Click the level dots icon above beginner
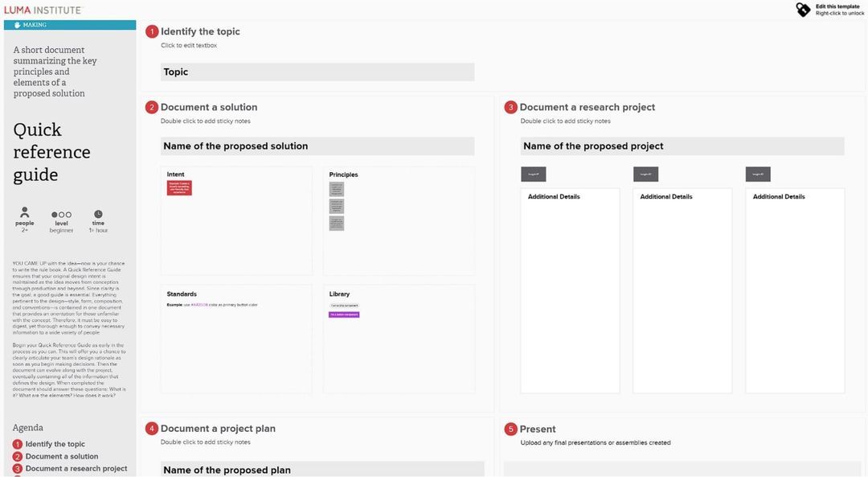Screen dimensions: 868x477 click(61, 215)
